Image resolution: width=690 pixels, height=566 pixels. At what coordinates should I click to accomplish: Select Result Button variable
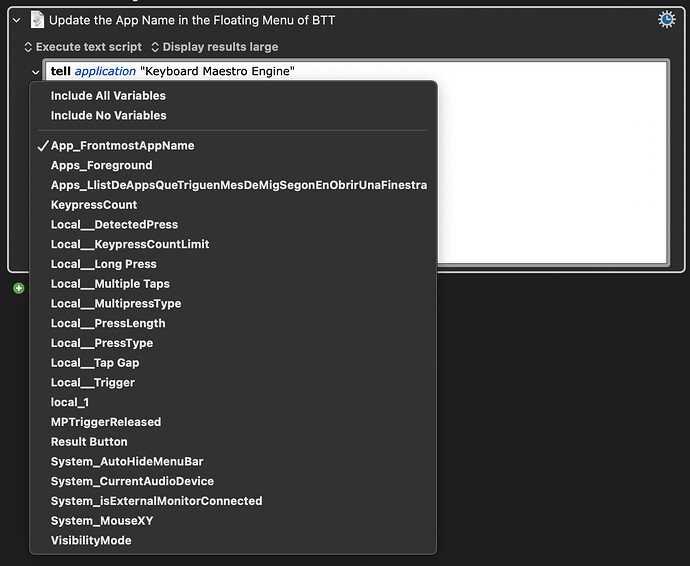click(233, 442)
